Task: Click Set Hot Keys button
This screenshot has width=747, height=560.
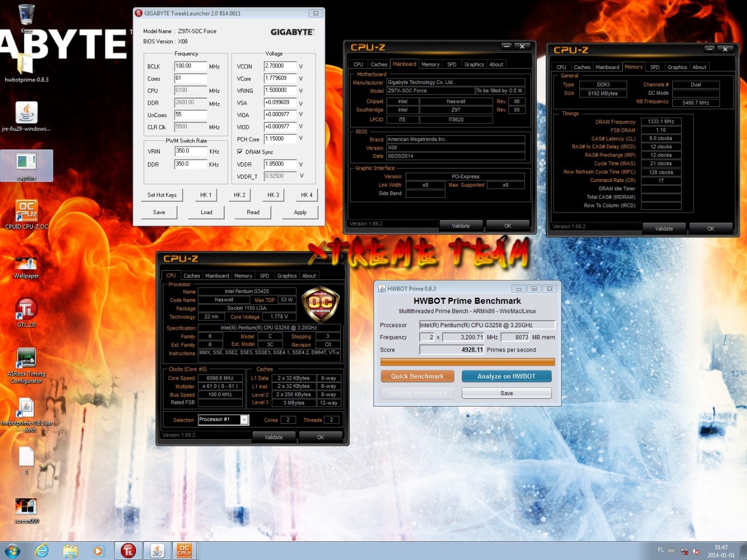Action: (x=162, y=195)
